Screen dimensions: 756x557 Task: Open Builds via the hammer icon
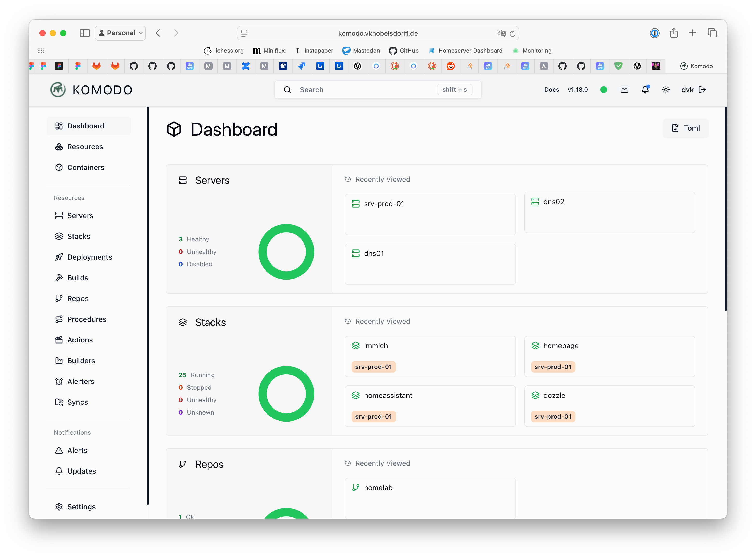click(59, 277)
